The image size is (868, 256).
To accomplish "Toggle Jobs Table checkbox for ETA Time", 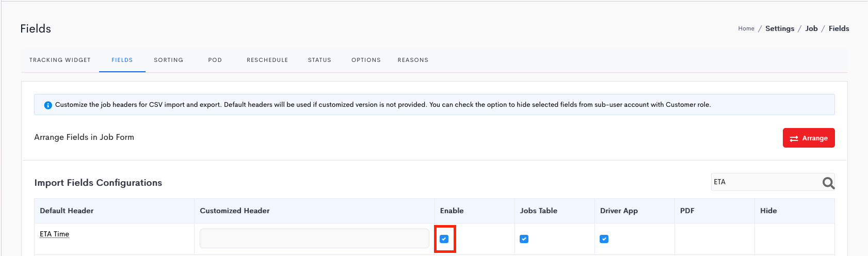I will tap(524, 239).
